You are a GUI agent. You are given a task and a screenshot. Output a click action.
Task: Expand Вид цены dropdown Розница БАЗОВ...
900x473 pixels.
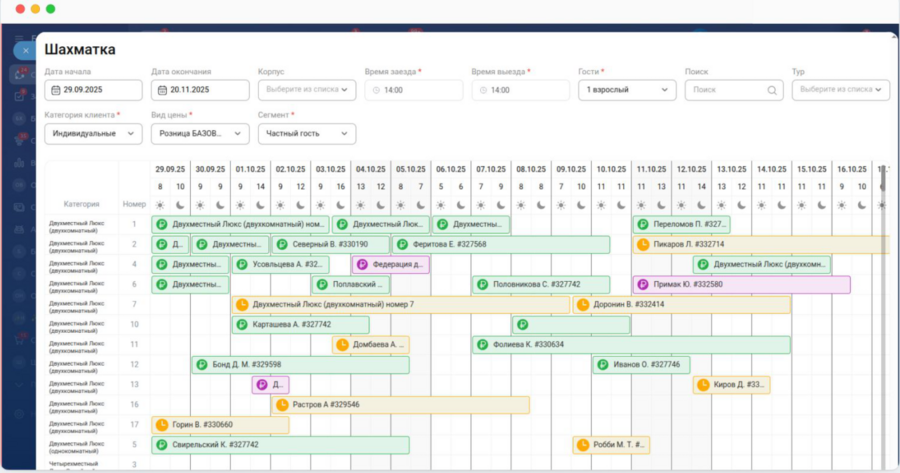click(x=200, y=134)
